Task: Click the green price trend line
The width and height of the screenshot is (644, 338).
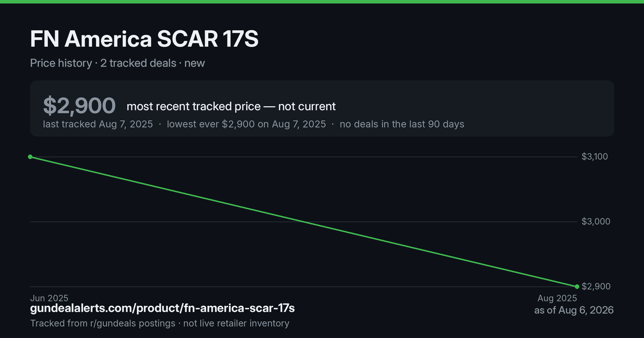Action: [x=303, y=222]
